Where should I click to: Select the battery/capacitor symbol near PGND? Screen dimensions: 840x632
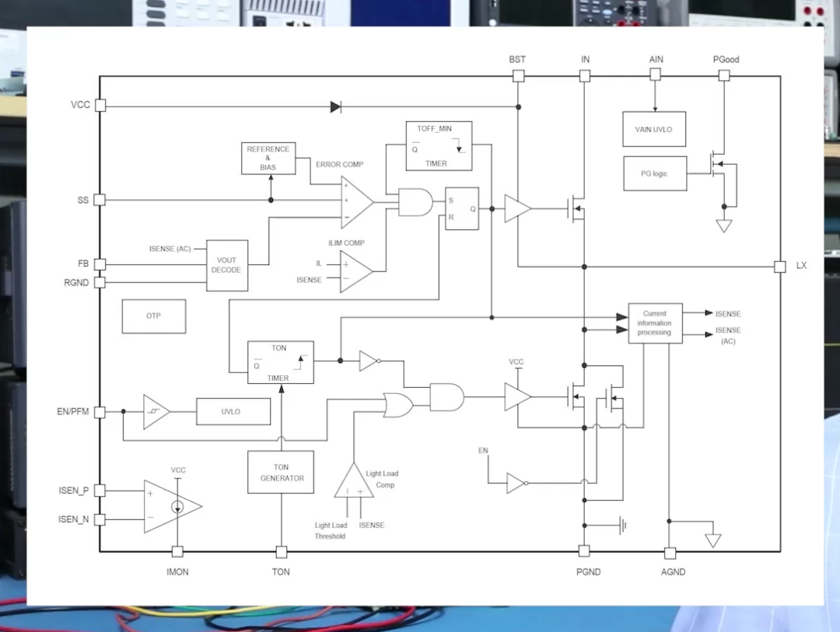[622, 526]
